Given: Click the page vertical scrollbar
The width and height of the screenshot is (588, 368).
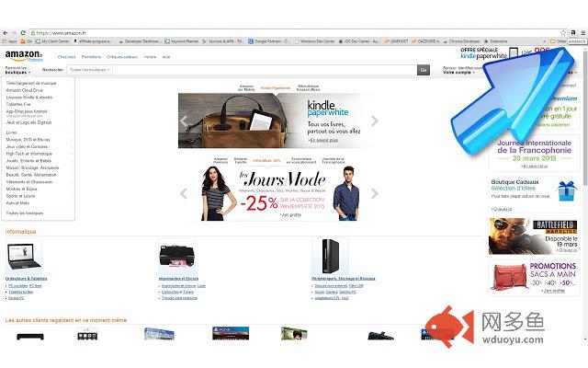Looking at the screenshot, I should tap(585, 195).
